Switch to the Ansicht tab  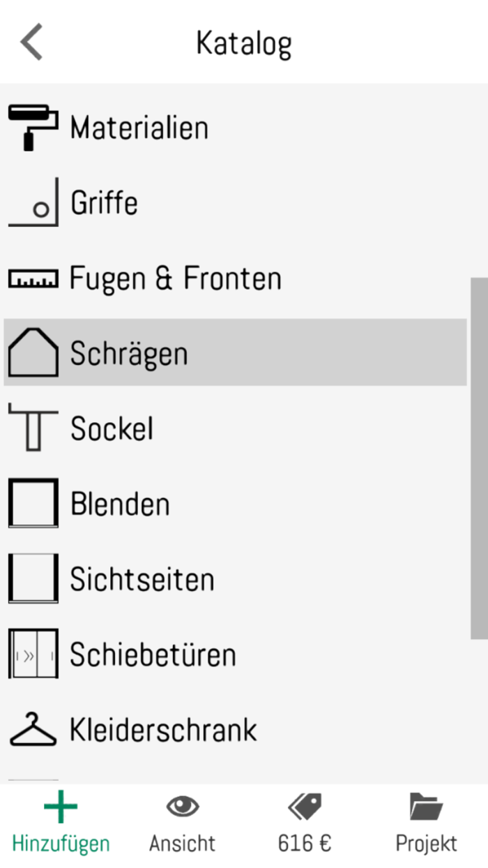[x=183, y=823]
